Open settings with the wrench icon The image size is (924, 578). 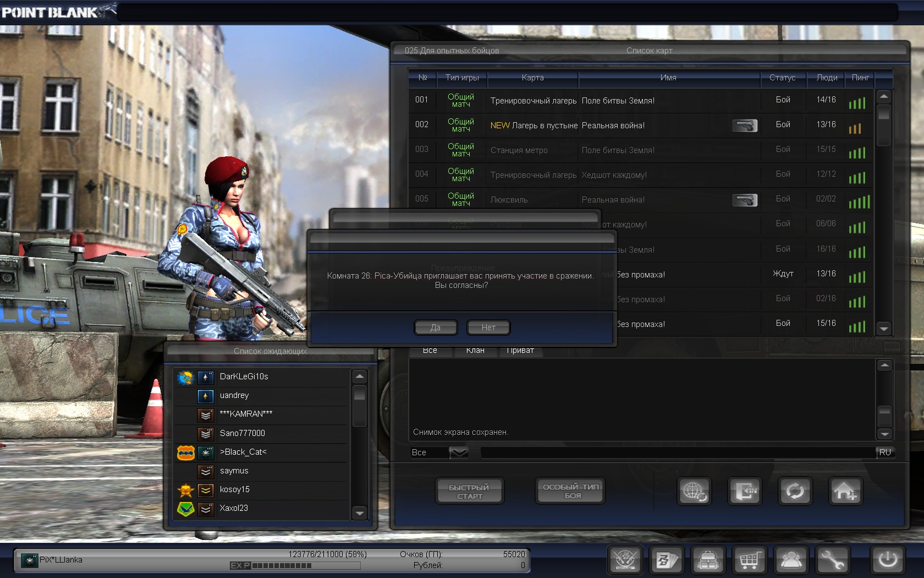(x=833, y=560)
